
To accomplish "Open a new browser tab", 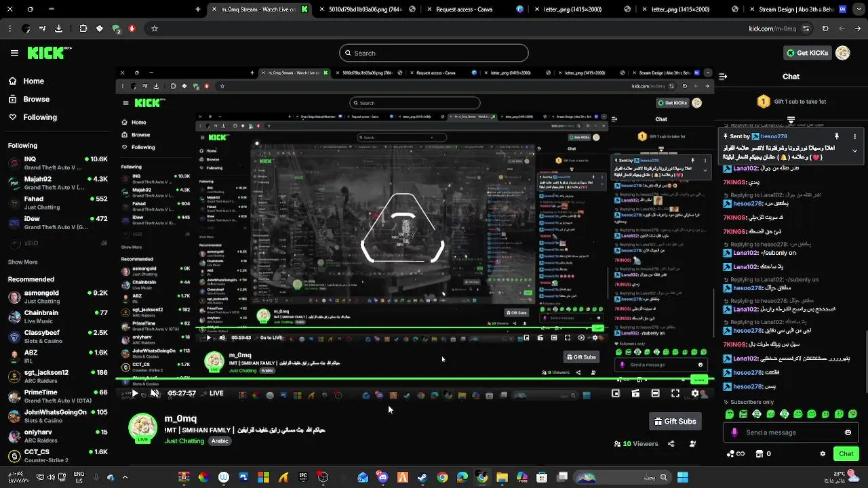I will (198, 9).
